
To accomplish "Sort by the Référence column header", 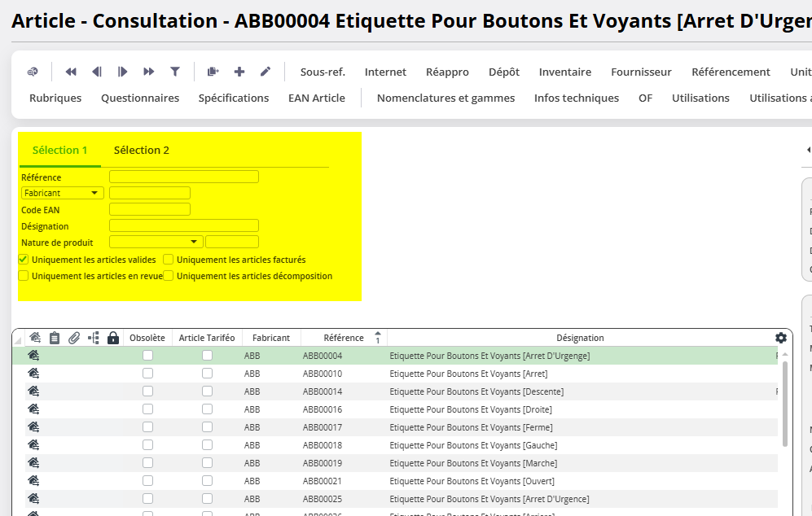I will 344,338.
